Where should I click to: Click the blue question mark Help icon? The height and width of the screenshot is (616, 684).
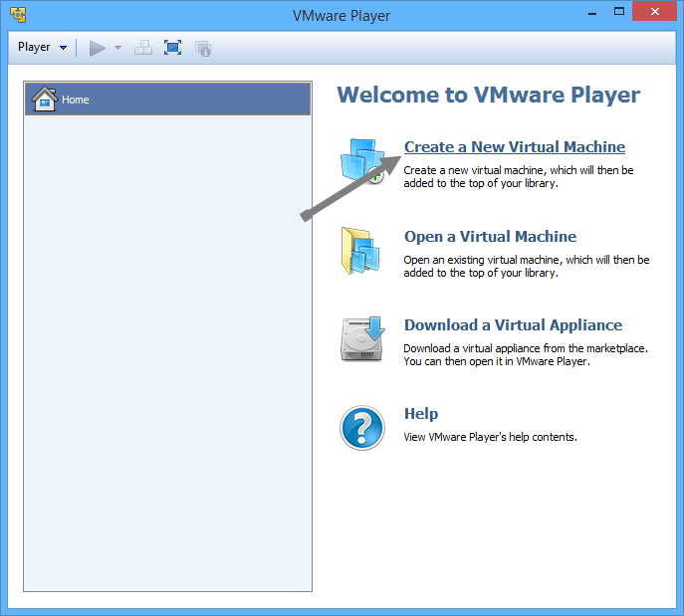[362, 428]
